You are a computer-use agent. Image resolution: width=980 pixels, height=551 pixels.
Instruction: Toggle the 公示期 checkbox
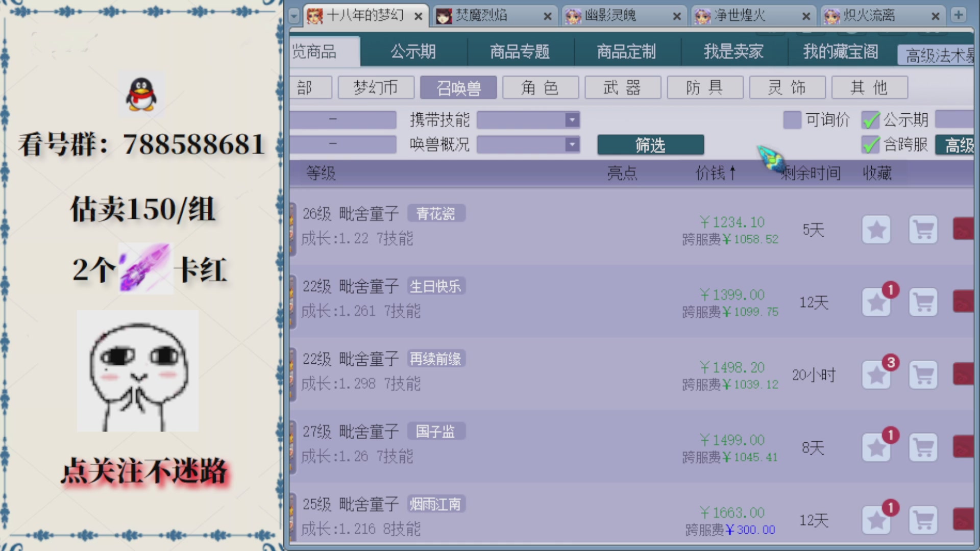(x=870, y=120)
